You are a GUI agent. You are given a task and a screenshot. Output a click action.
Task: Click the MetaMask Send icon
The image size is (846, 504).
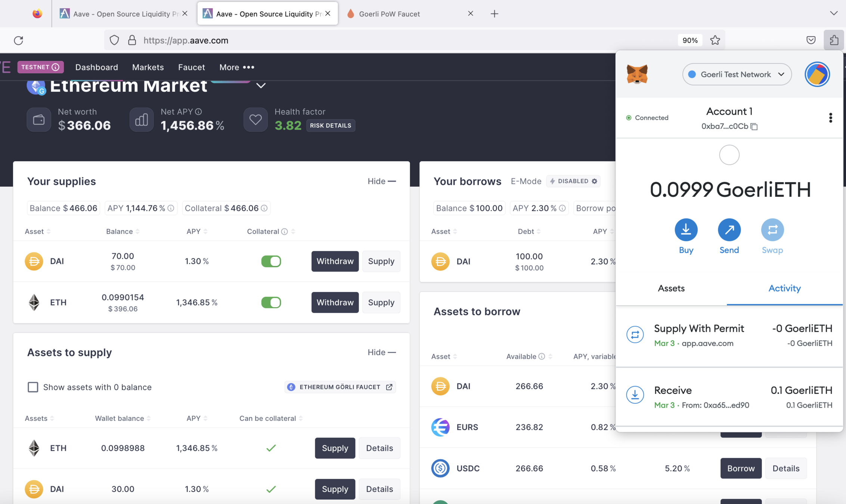coord(729,230)
